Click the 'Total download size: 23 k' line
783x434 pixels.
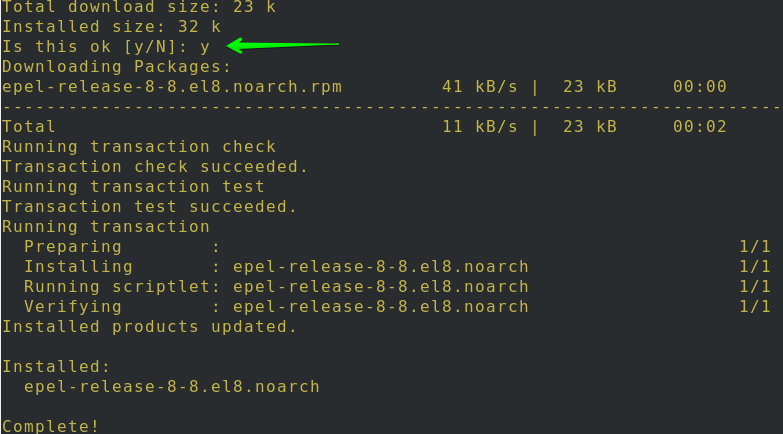(138, 7)
